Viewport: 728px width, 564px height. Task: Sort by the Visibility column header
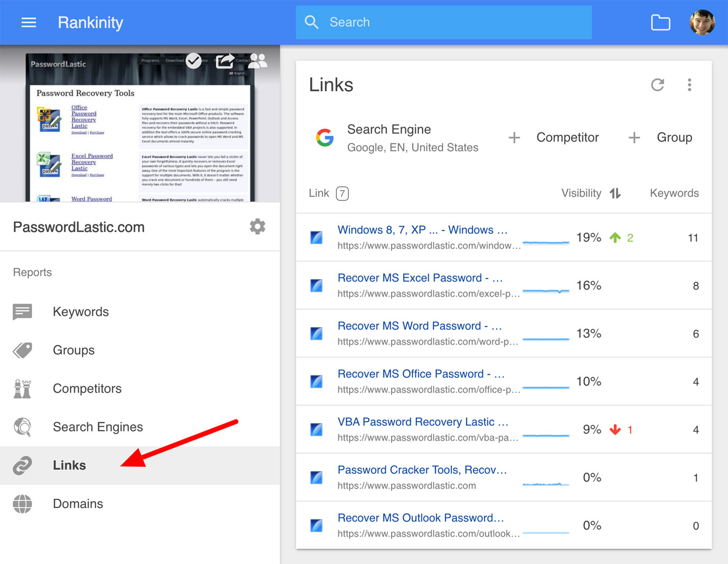click(581, 193)
